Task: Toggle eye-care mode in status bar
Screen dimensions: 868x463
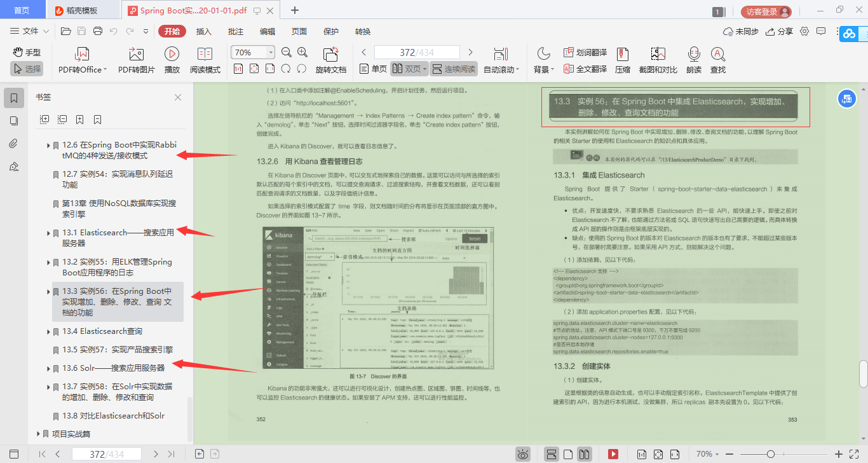Action: click(523, 454)
